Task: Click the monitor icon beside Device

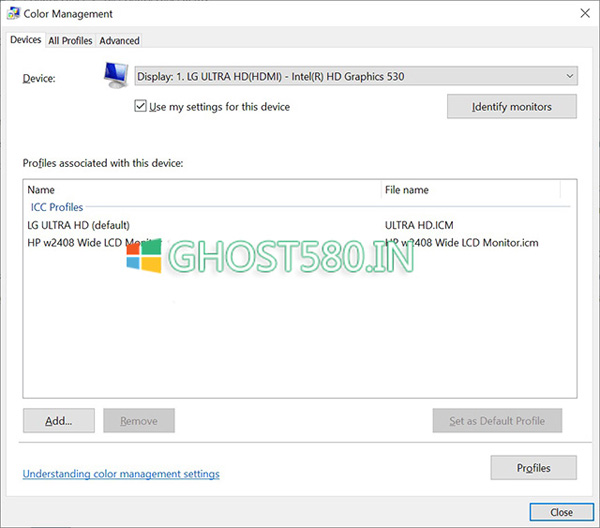Action: pos(116,75)
